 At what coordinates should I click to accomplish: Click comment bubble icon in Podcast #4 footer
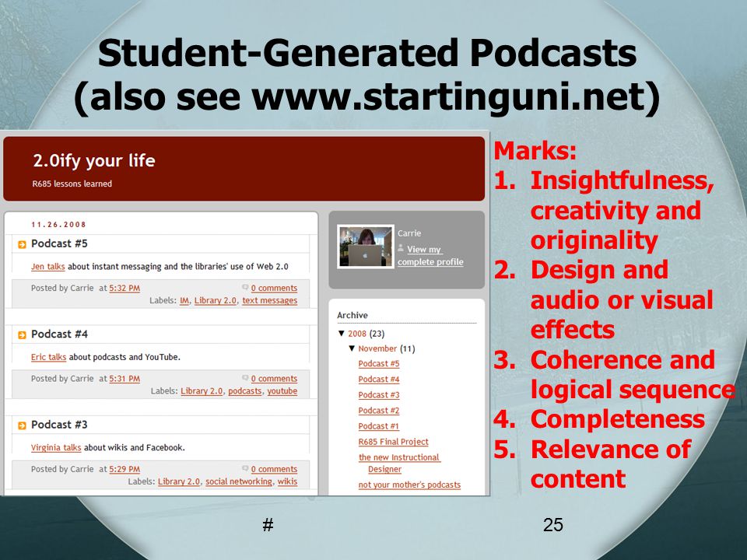tap(245, 378)
